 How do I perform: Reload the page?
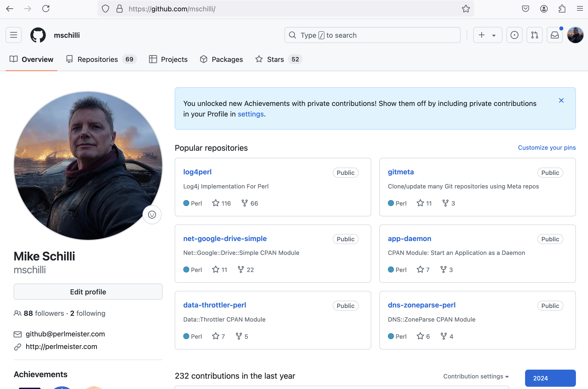(46, 9)
